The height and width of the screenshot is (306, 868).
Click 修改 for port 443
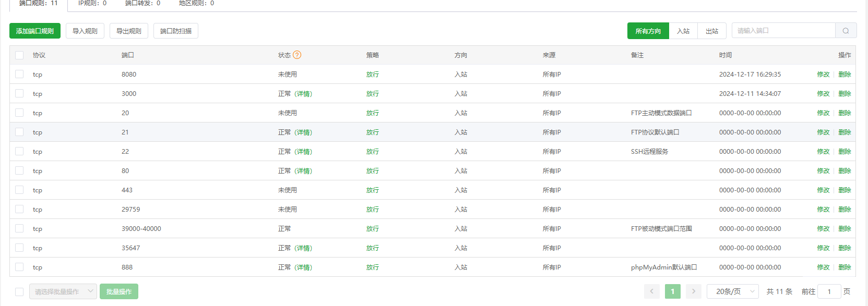point(823,190)
